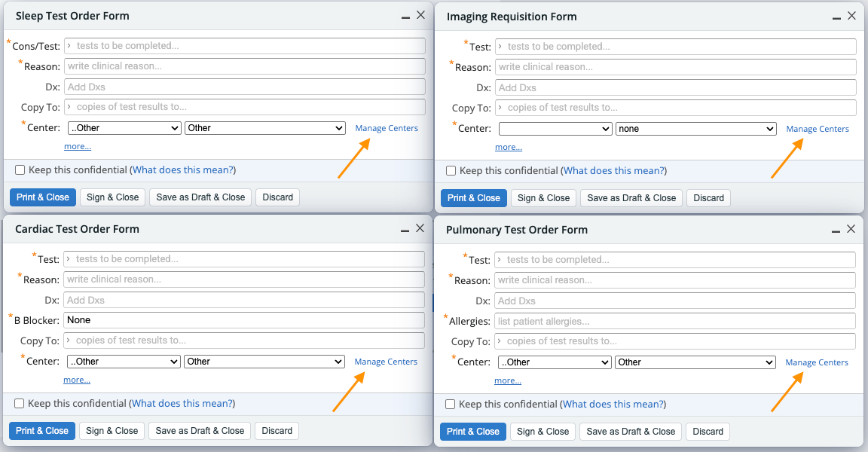Viewport: 868px width, 452px height.
Task: Open the second Other center dropdown in Cardiac form
Action: pos(264,362)
